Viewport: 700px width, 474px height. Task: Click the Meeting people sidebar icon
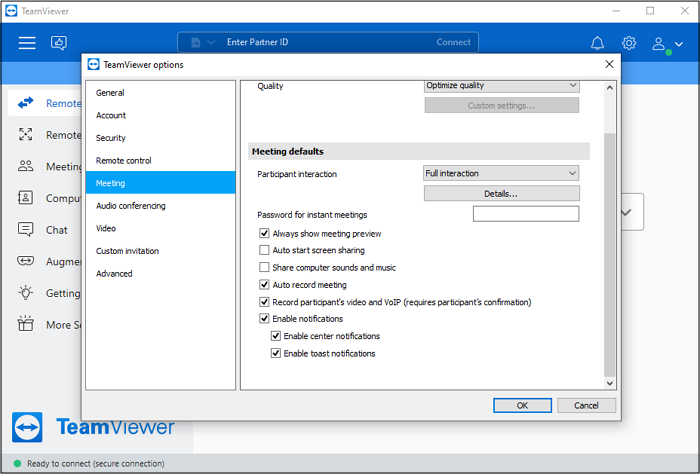27,167
